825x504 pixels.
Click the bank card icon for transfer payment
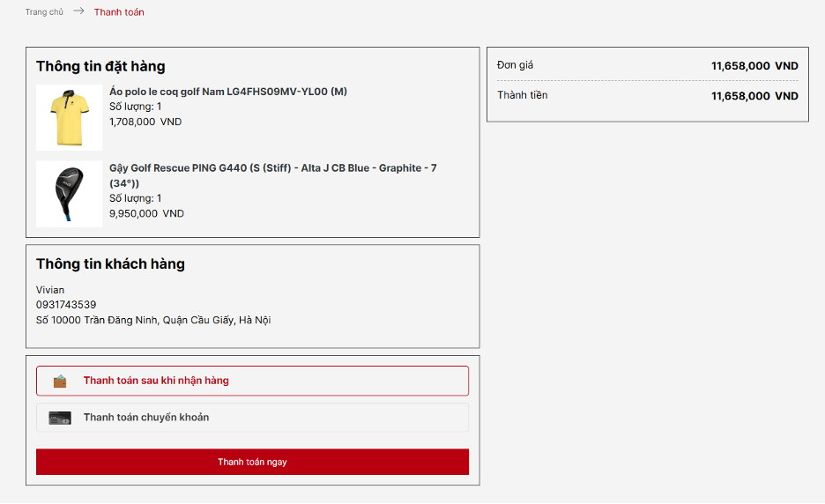click(60, 418)
